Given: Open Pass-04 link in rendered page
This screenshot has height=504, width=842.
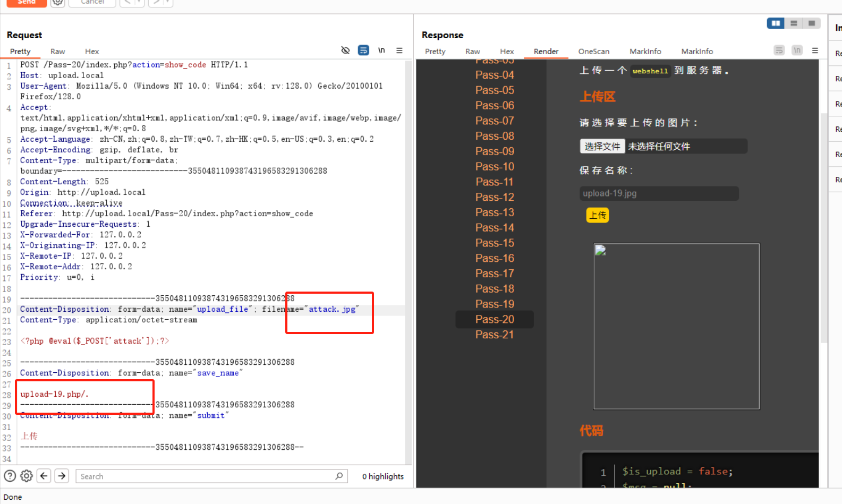Looking at the screenshot, I should pyautogui.click(x=495, y=75).
